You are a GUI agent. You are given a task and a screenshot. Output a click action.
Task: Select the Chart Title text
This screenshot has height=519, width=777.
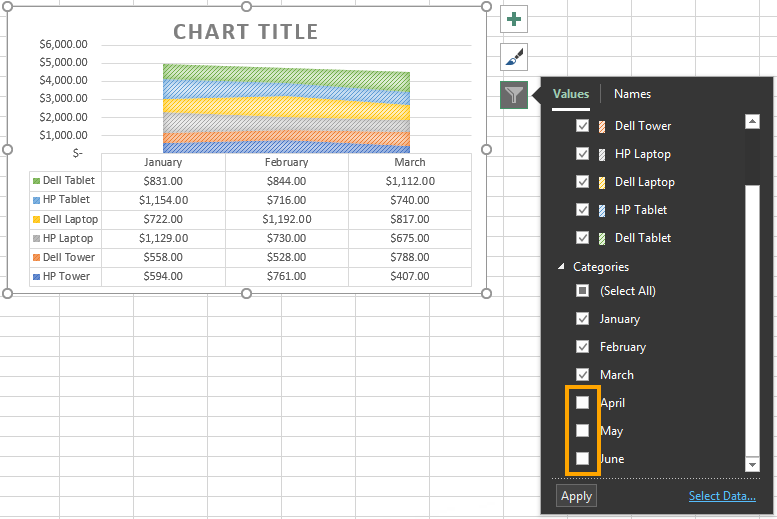tap(245, 32)
